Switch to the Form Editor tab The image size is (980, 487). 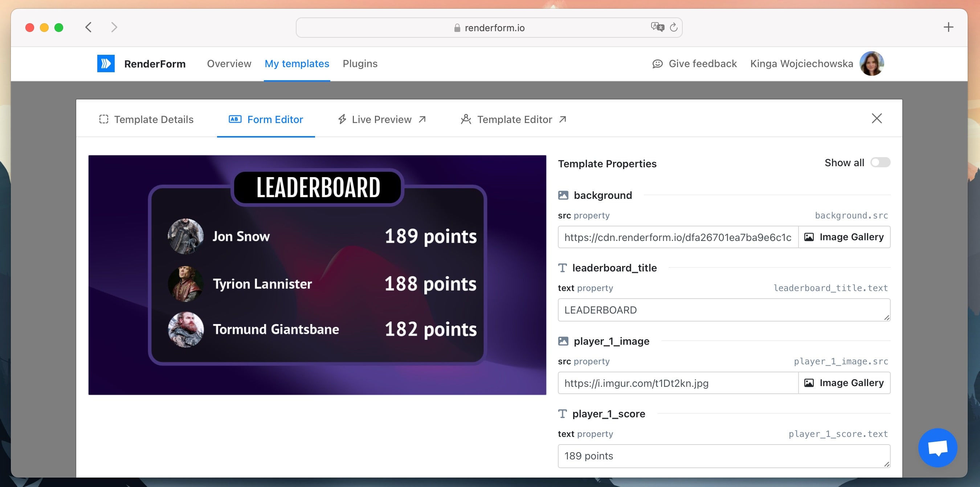266,119
